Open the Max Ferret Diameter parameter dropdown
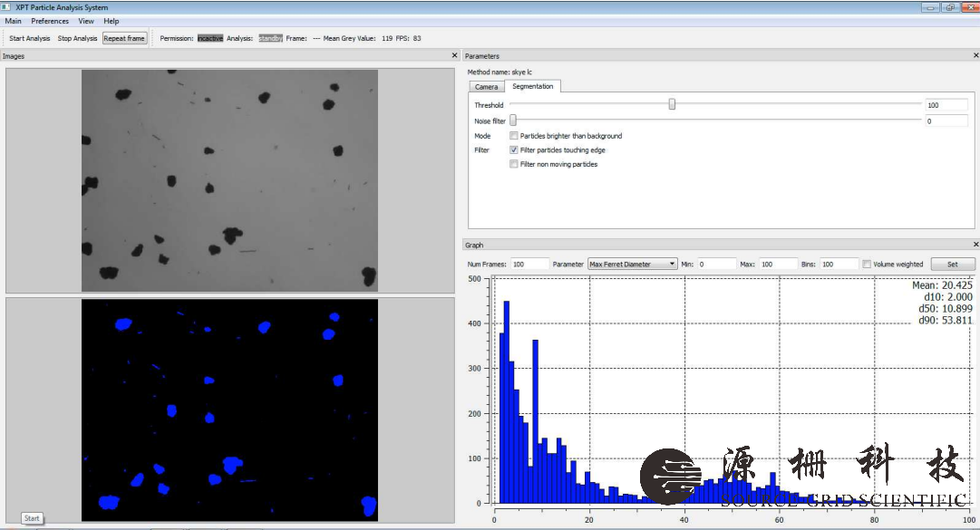Screen dimensions: 980x530 pyautogui.click(x=633, y=264)
